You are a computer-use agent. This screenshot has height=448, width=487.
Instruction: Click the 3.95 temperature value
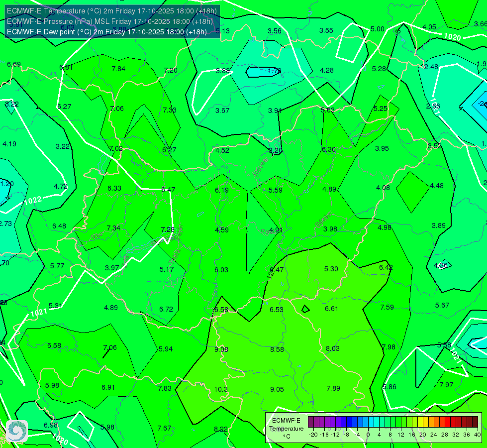pos(382,149)
